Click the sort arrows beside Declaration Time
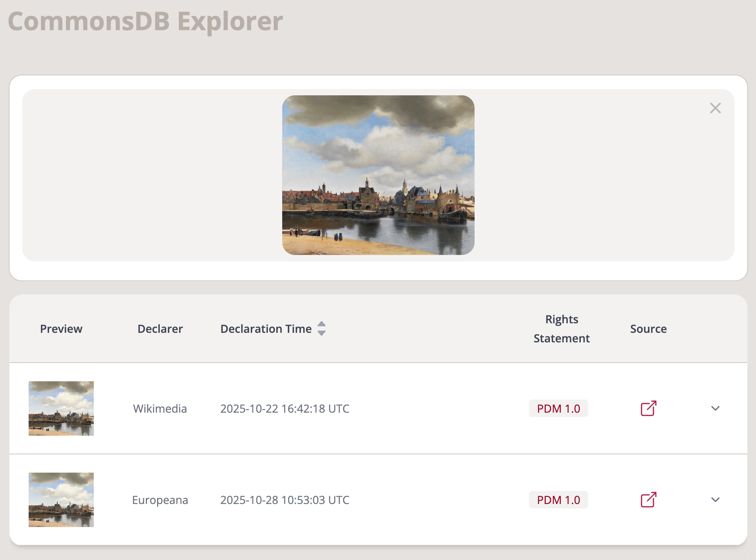This screenshot has width=756, height=560. (322, 328)
